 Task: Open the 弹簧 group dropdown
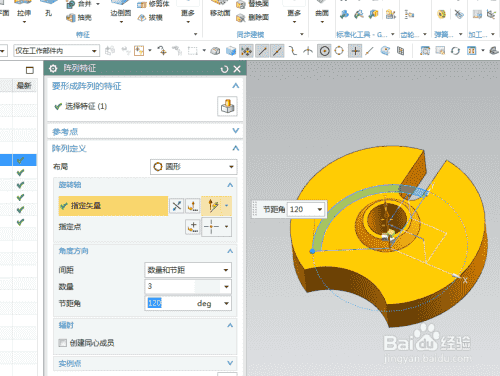[461, 34]
